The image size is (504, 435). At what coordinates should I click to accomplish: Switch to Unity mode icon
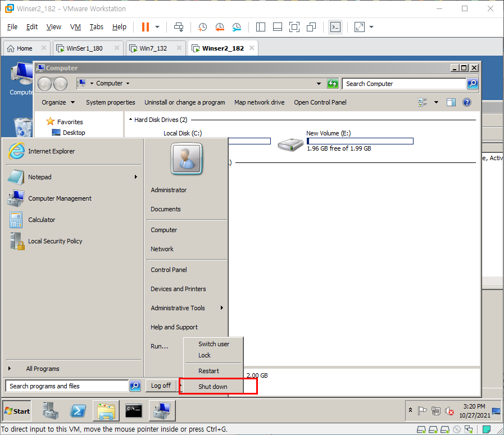(x=311, y=27)
